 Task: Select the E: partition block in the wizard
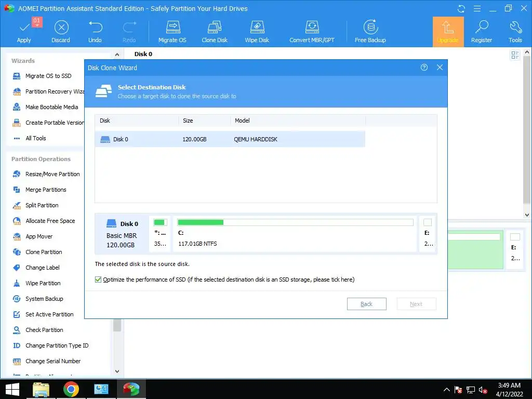pos(428,233)
